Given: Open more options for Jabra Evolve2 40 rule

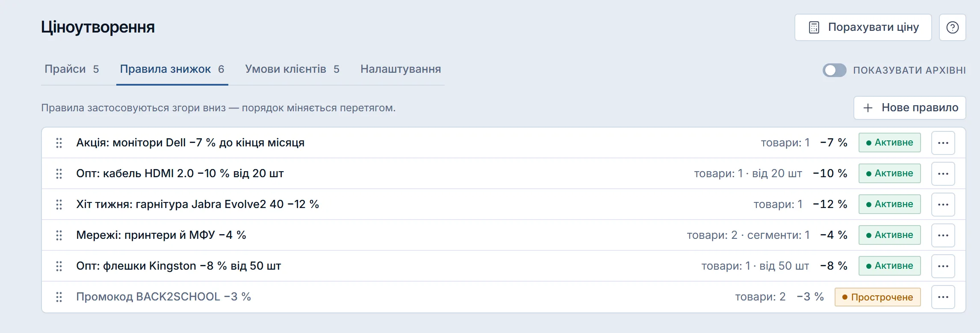Looking at the screenshot, I should (x=943, y=205).
